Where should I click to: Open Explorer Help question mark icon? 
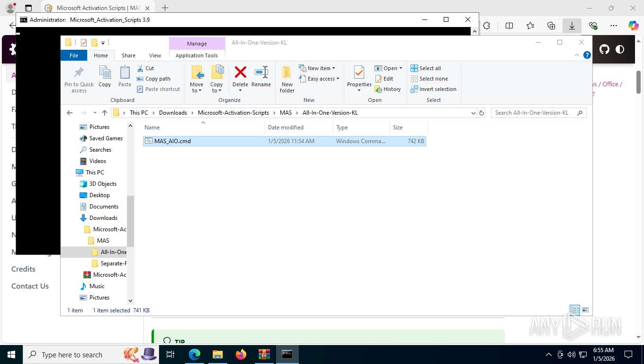click(587, 55)
